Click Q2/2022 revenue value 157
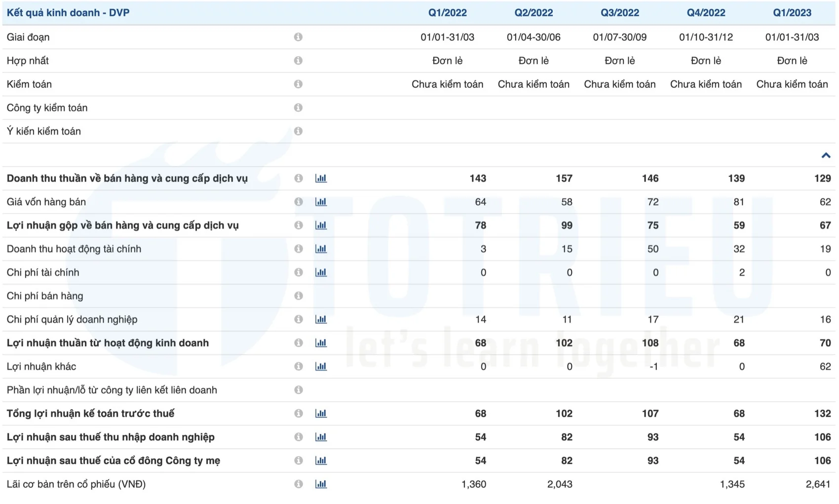Image resolution: width=839 pixels, height=504 pixels. pos(564,179)
